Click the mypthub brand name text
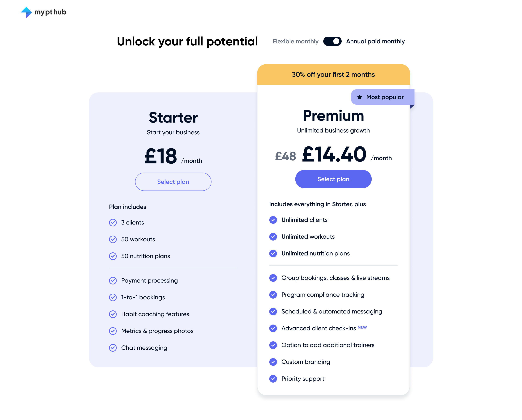Viewport: 522px width, 420px height. click(x=50, y=12)
